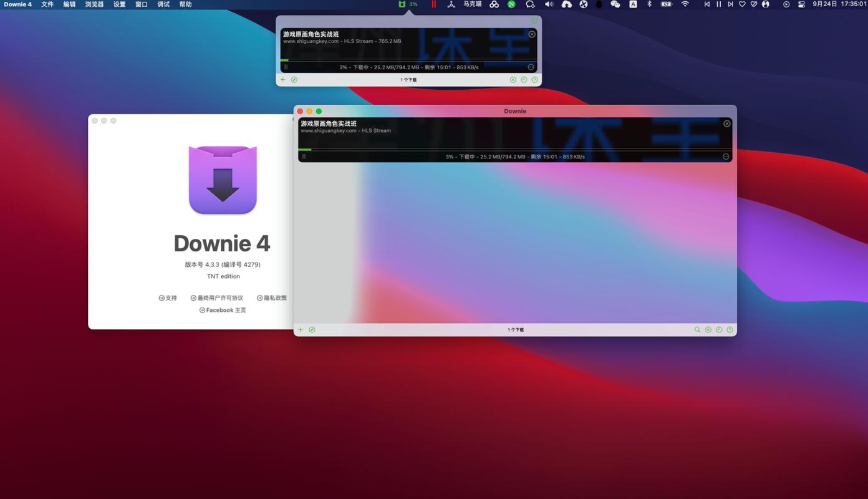Viewport: 868px width, 499px height.
Task: Click the green progress bar in main Downie window
Action: pos(305,150)
